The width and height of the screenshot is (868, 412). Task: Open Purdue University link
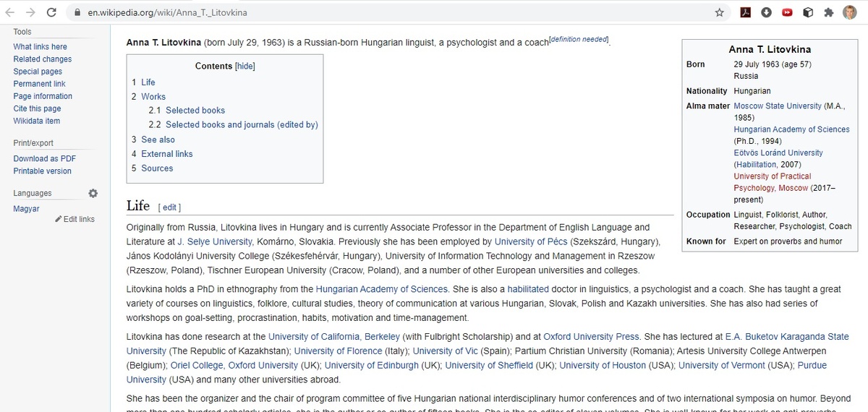(x=477, y=372)
